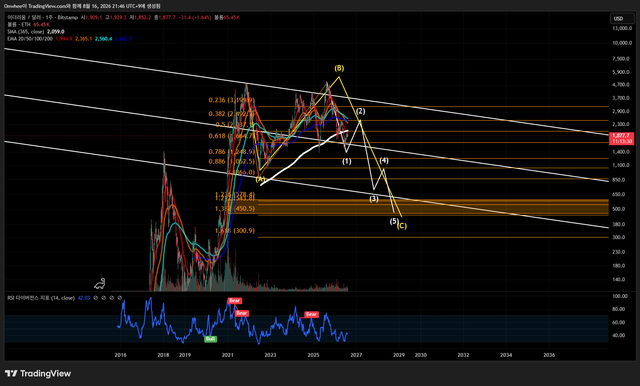The width and height of the screenshot is (640, 386).
Task: Click the 이더리움 / 달러 symbol legend title
Action: tap(42, 18)
